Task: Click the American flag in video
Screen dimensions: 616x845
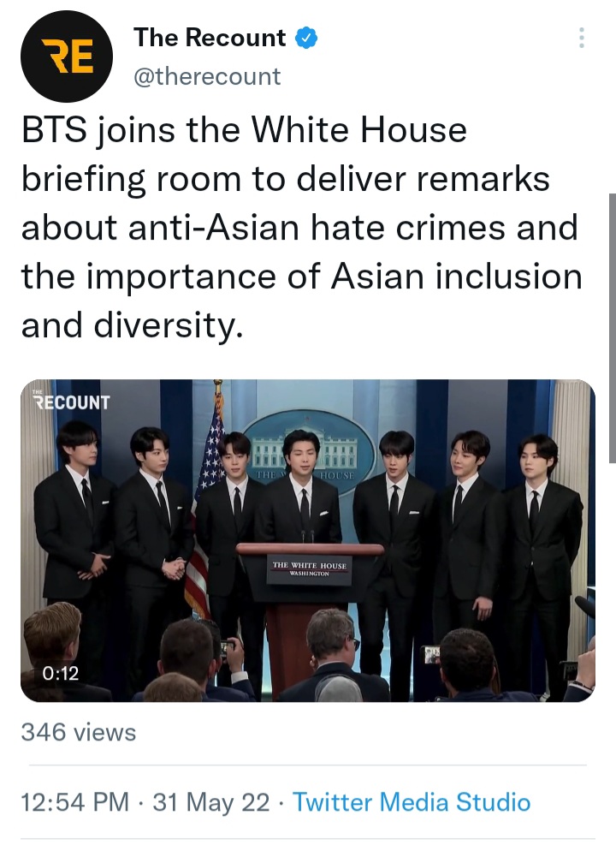Action: pyautogui.click(x=207, y=501)
